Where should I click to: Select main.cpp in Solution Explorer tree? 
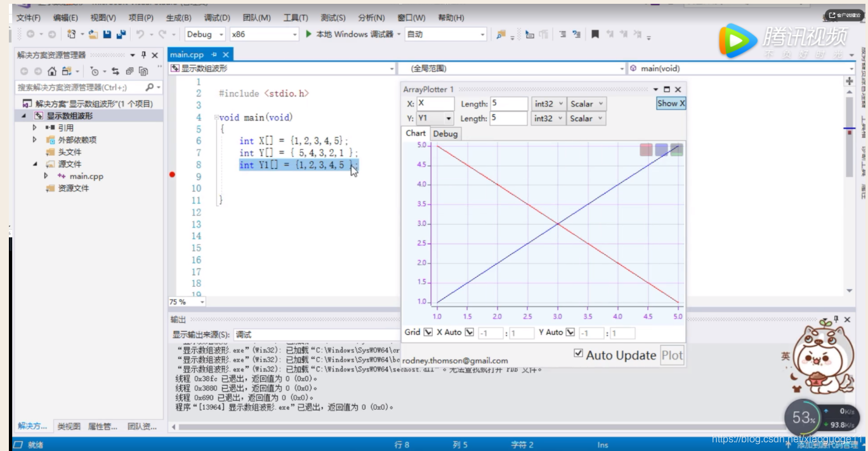[x=87, y=176]
